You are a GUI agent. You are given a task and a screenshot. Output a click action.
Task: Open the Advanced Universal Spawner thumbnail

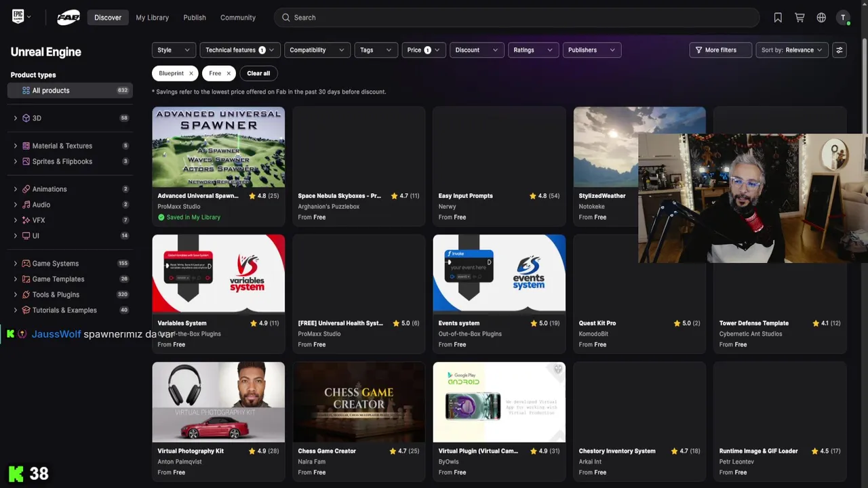pos(218,146)
